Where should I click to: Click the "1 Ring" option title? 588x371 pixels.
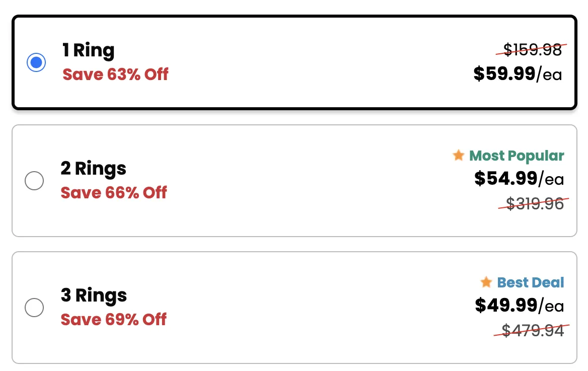(89, 50)
